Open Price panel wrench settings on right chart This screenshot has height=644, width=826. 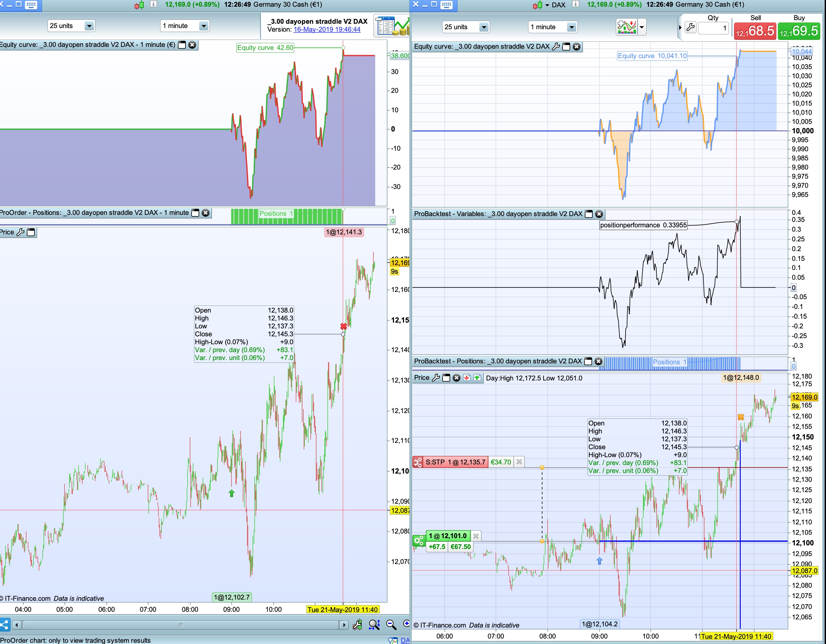point(436,378)
